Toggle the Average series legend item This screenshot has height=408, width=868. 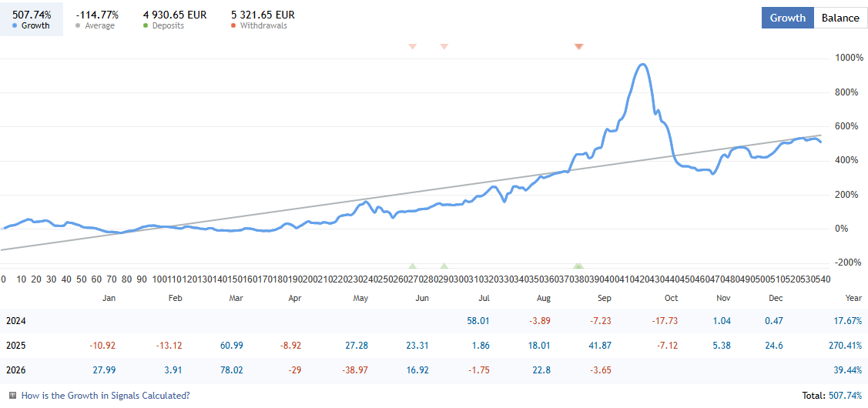pyautogui.click(x=97, y=19)
